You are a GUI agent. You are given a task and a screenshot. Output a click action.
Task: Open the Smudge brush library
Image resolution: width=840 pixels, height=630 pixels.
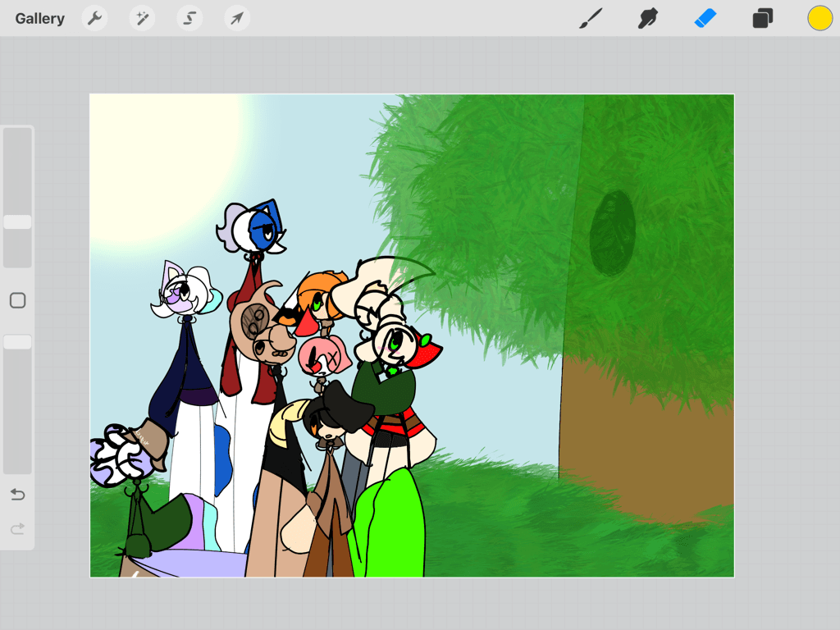(x=647, y=18)
